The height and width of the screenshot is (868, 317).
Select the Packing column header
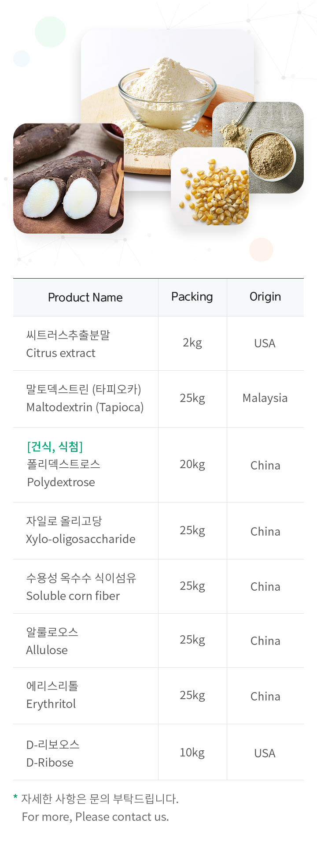pos(192,297)
